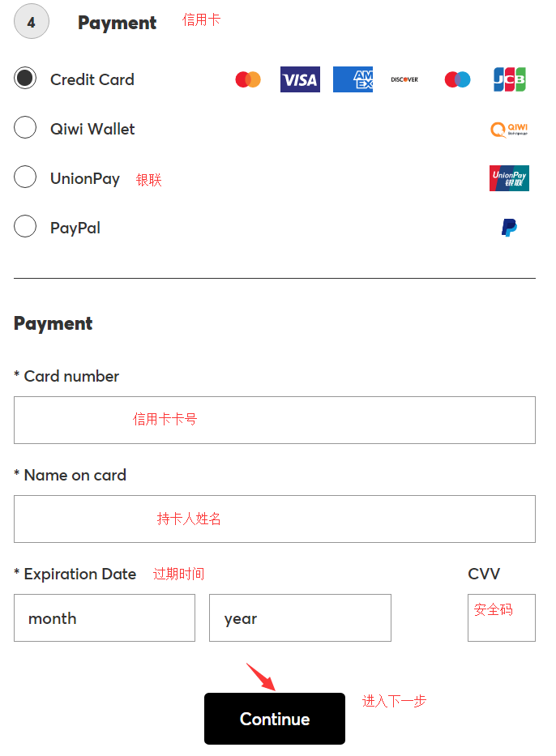
Task: Click the American Express logo
Action: point(353,79)
